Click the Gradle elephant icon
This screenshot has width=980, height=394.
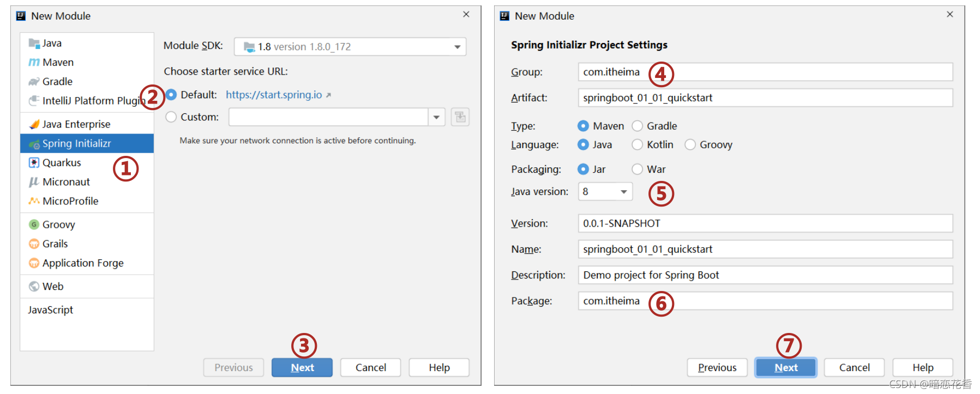point(34,82)
